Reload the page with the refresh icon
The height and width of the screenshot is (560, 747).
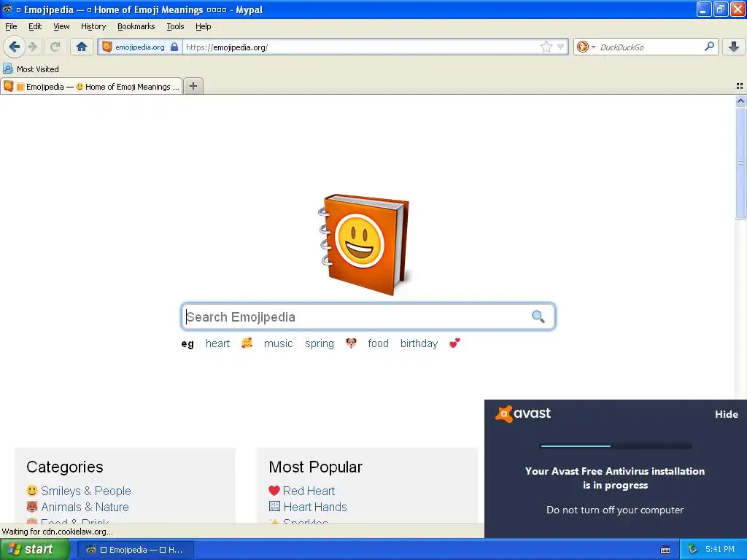[55, 47]
